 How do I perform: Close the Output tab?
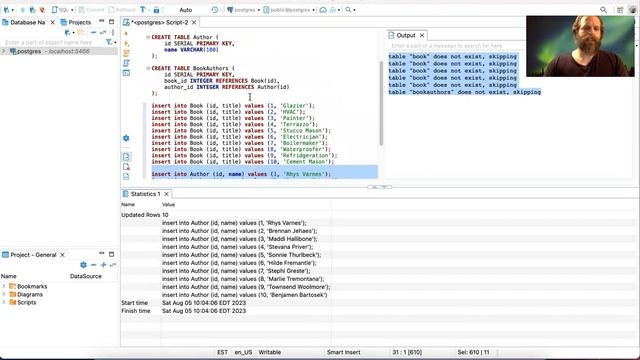click(x=422, y=36)
